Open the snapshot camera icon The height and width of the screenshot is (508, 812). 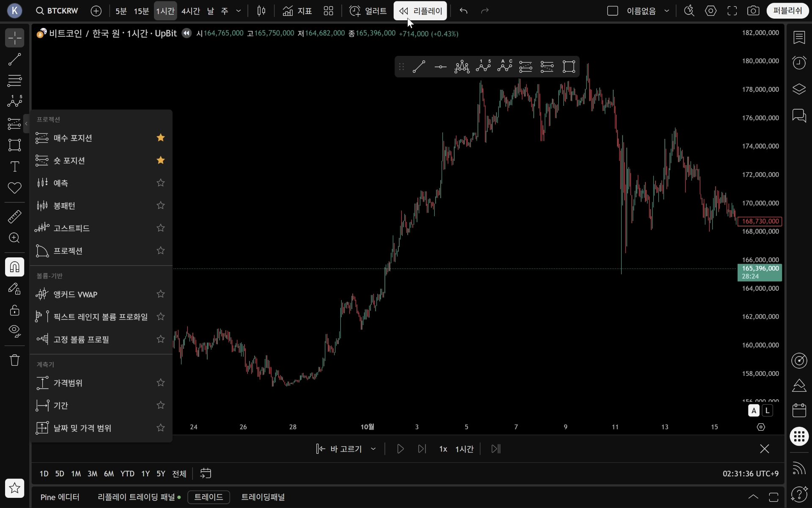tap(753, 11)
